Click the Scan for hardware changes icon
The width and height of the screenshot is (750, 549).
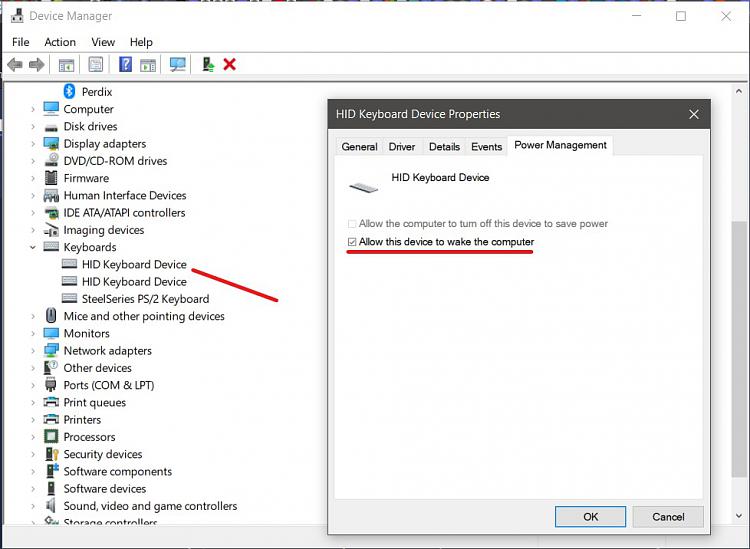click(x=177, y=65)
